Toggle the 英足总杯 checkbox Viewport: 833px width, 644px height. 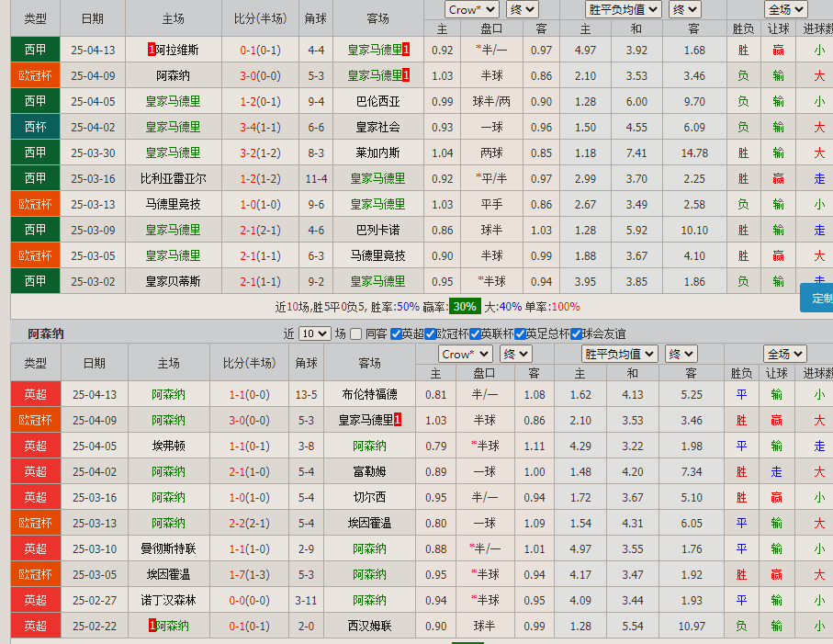[x=520, y=333]
